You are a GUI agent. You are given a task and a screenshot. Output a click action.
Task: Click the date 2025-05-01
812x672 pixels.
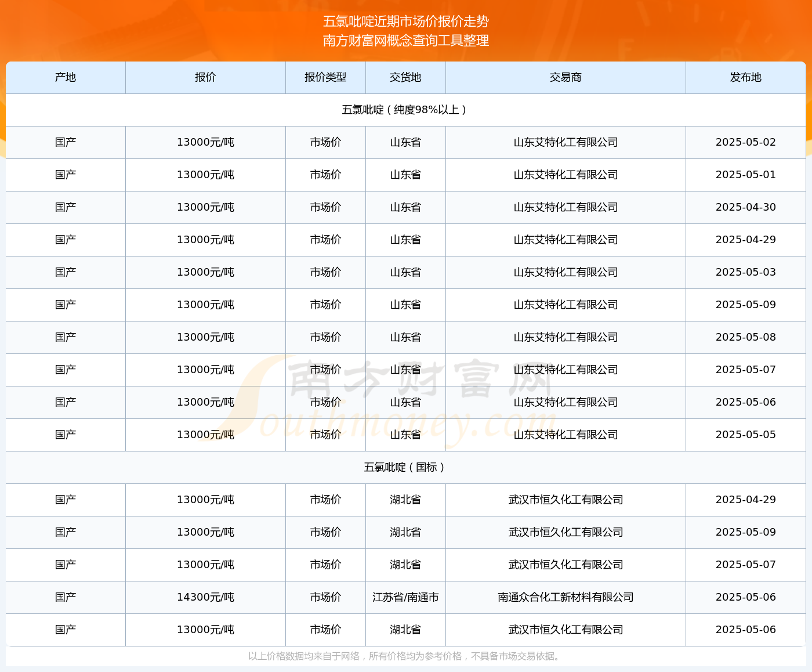pyautogui.click(x=745, y=175)
